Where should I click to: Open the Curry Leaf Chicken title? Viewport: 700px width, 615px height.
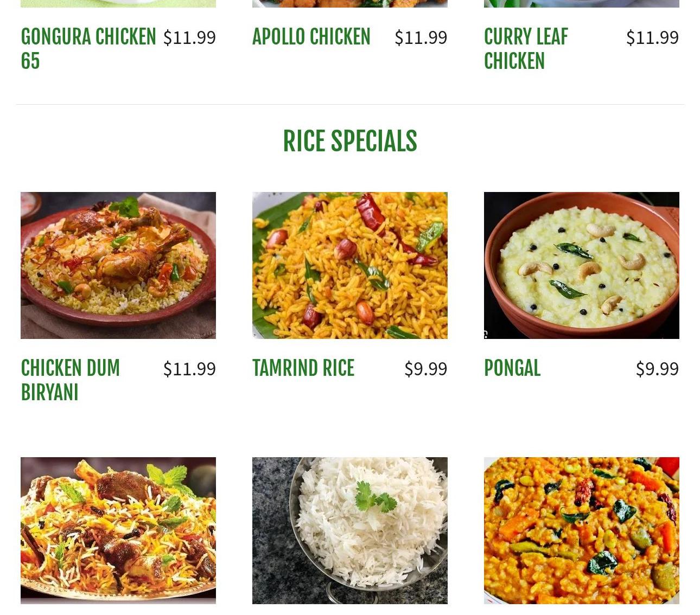[x=526, y=49]
